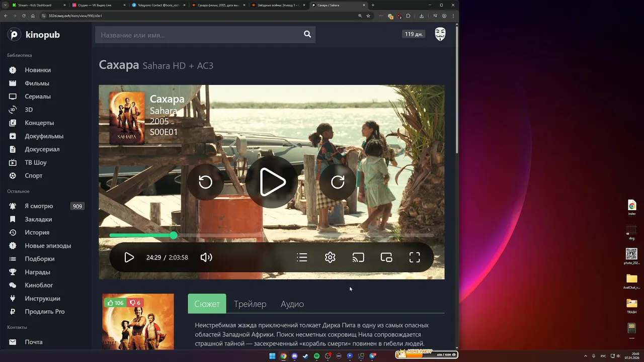644x362 pixels.
Task: Skip forward using the circular forward arrow
Action: 338,182
